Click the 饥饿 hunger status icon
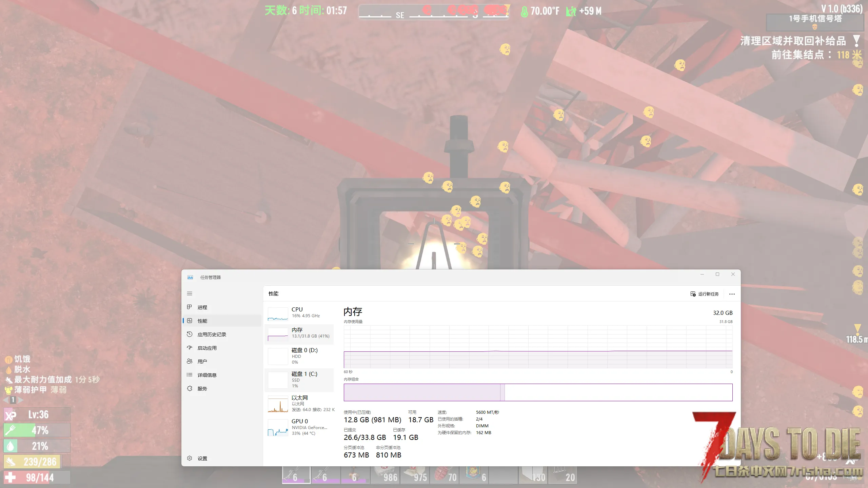The width and height of the screenshot is (868, 488). point(8,359)
